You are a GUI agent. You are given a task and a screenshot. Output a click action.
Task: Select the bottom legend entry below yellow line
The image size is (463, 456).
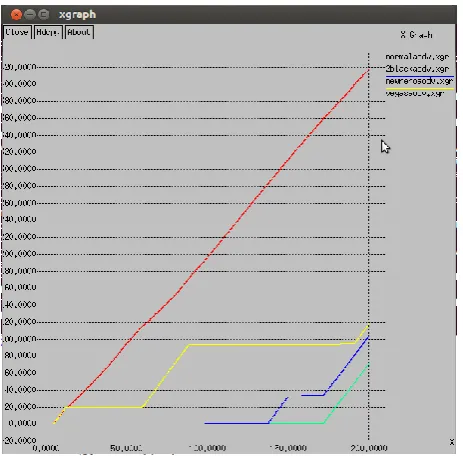[415, 93]
